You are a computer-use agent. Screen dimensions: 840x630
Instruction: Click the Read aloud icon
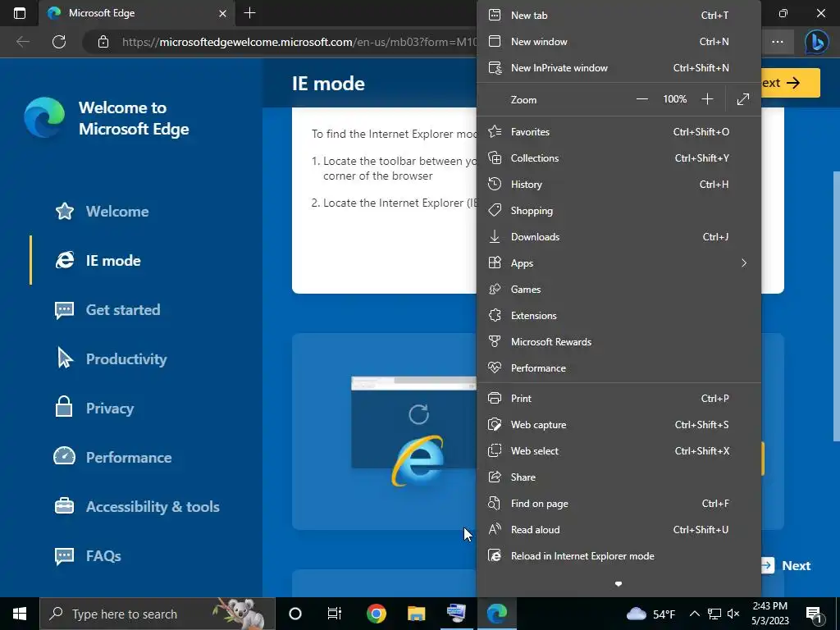point(495,529)
